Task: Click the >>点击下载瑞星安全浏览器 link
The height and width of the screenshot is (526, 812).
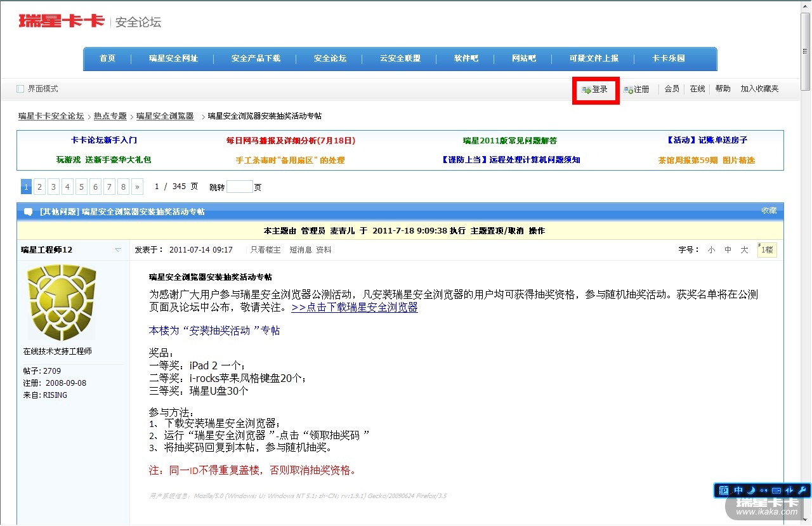Action: [355, 308]
